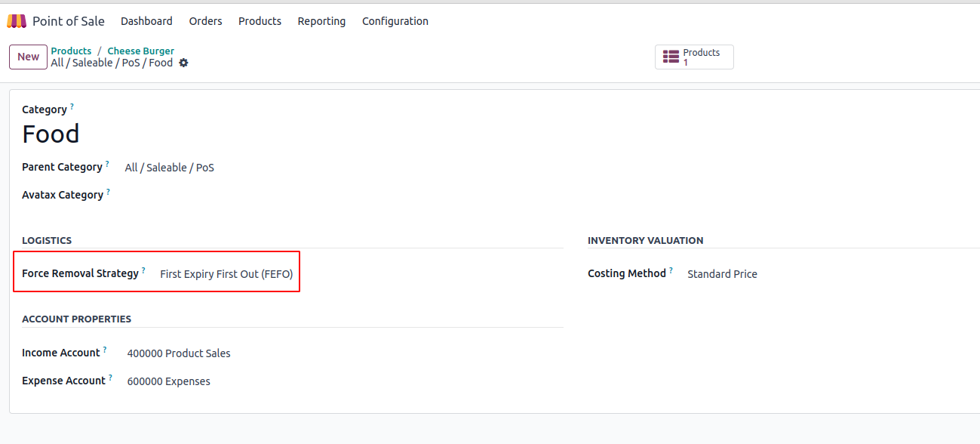This screenshot has width=980, height=444.
Task: Open the Force Removal Strategy dropdown
Action: pyautogui.click(x=226, y=274)
